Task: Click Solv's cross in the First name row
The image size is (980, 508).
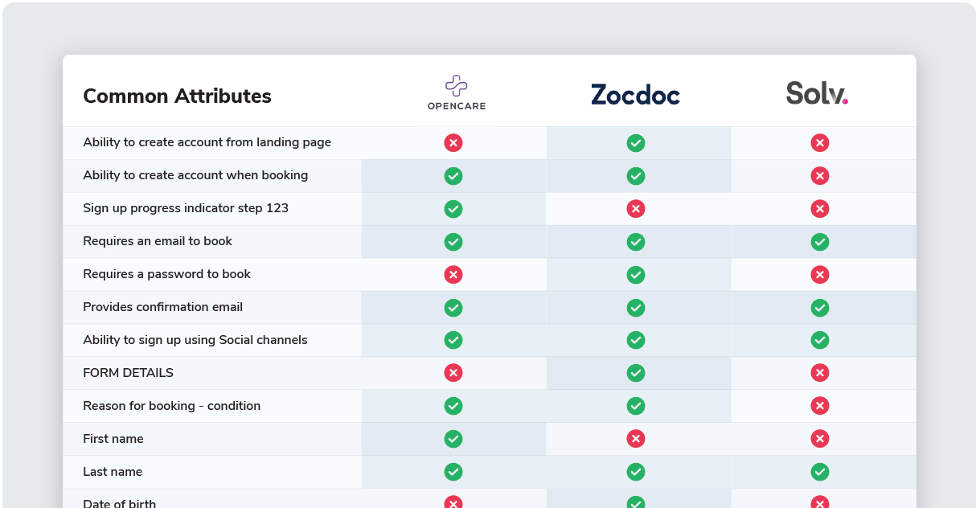Action: 820,439
